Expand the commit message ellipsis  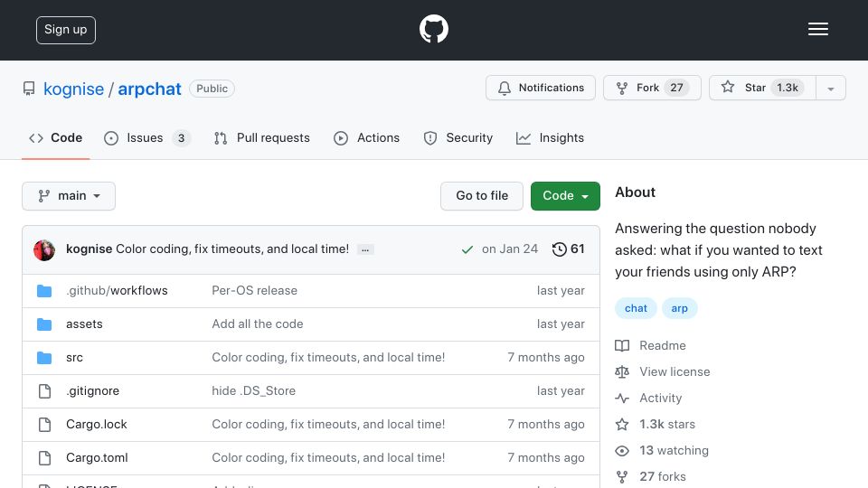365,249
